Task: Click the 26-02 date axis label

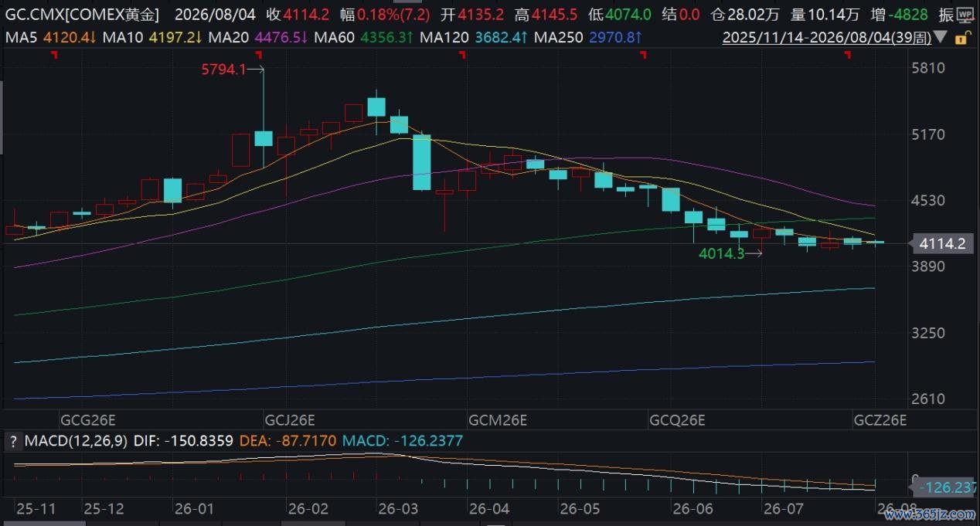Action: click(308, 509)
